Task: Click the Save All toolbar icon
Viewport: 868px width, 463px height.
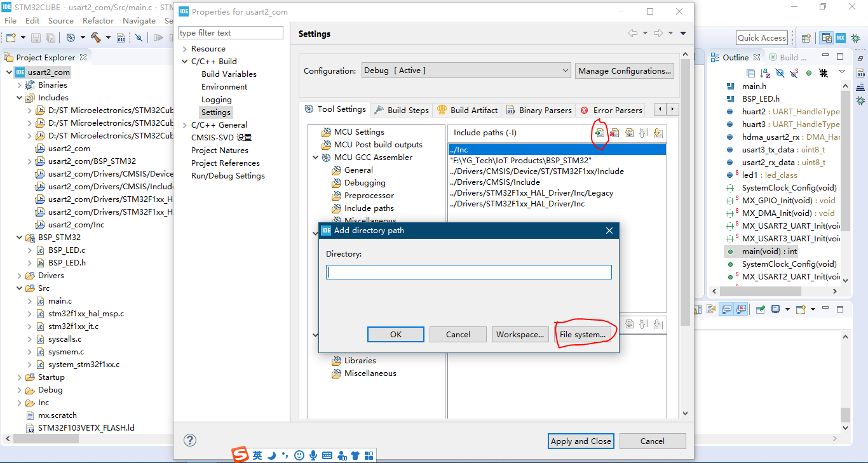Action: pos(50,38)
